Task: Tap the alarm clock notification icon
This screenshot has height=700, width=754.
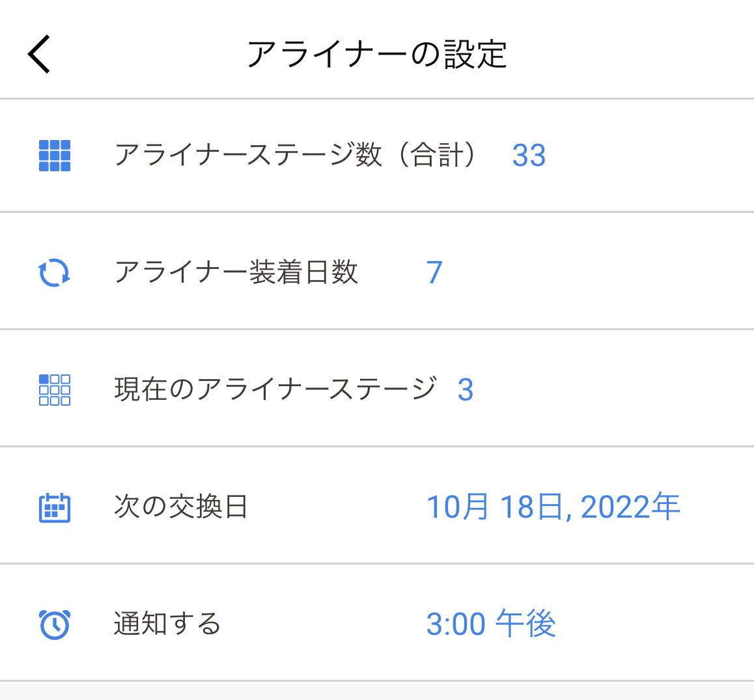Action: (54, 624)
